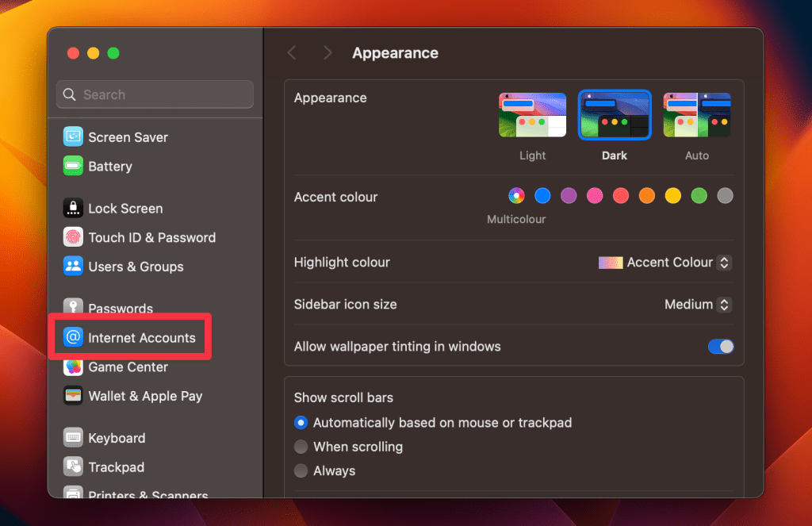812x526 pixels.
Task: Select the Multicolour accent swatch
Action: [x=516, y=195]
